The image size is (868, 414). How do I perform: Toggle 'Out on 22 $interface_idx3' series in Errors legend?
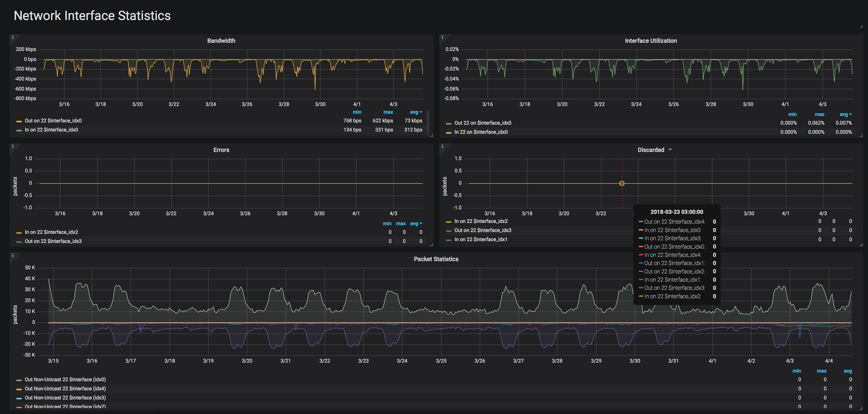click(x=53, y=241)
